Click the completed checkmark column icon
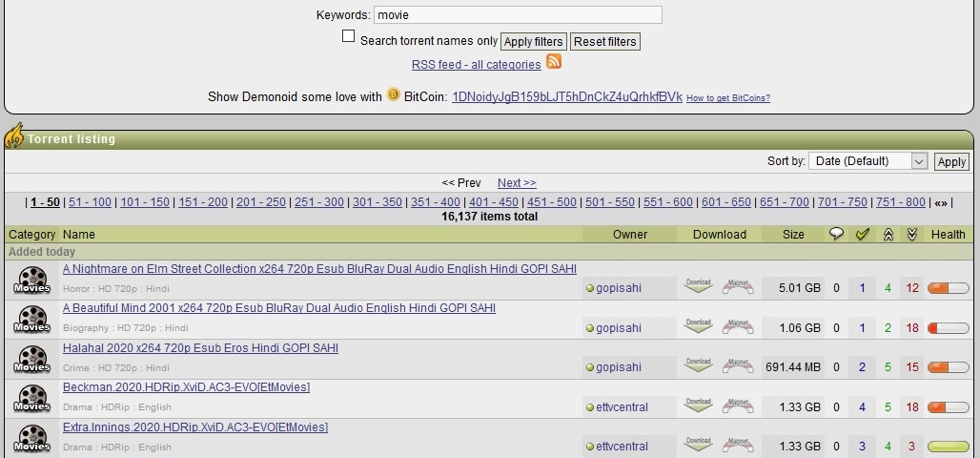Screen dimensions: 980x458 863,234
